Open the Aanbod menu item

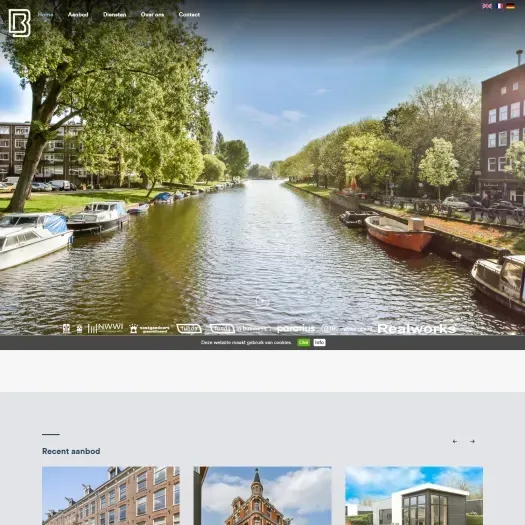coord(78,15)
